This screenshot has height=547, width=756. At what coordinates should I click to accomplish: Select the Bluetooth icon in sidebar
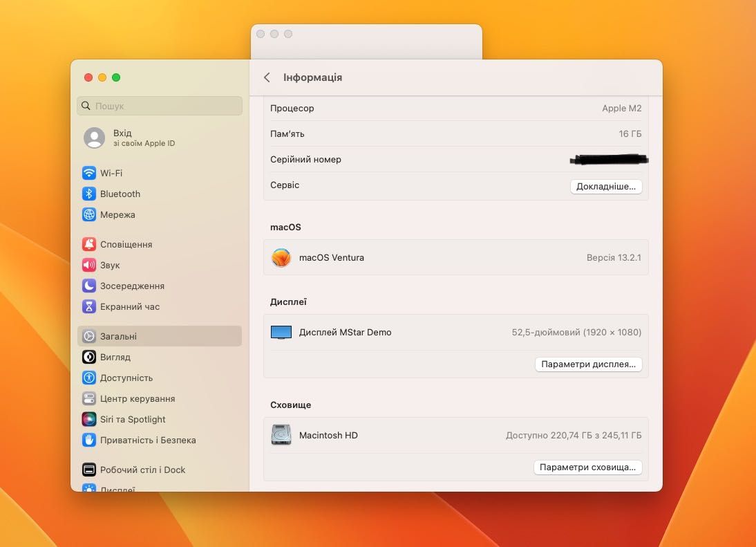(88, 194)
